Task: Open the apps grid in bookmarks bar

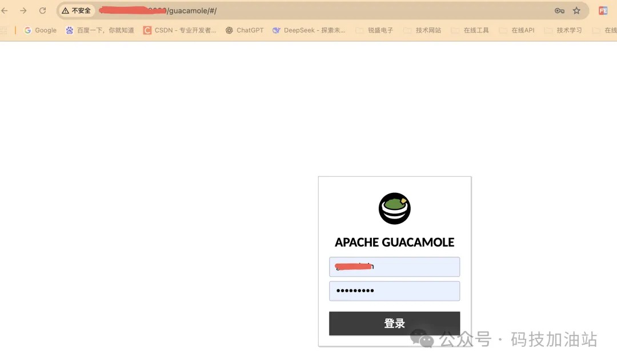Action: pos(3,30)
